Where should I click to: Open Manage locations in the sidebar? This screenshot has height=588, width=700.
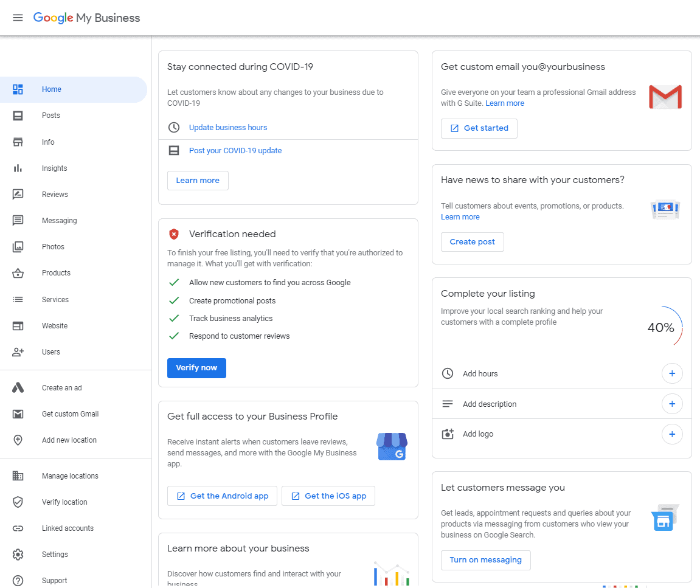click(x=70, y=476)
